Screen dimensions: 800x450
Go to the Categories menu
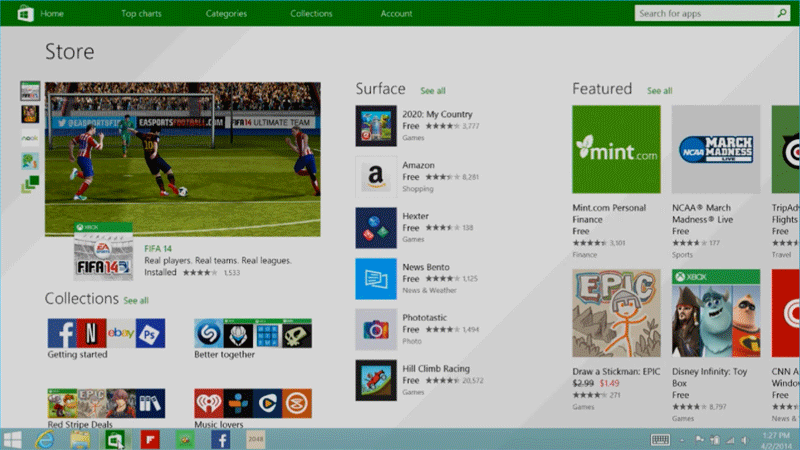coord(227,14)
